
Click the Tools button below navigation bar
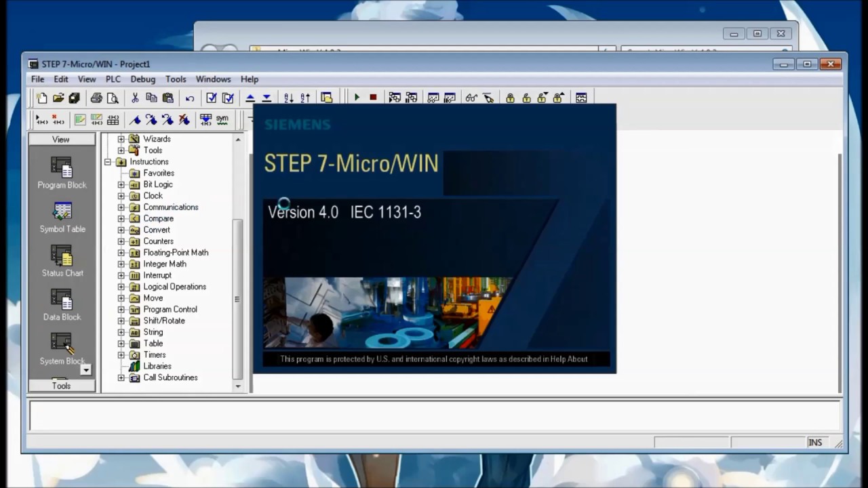61,386
